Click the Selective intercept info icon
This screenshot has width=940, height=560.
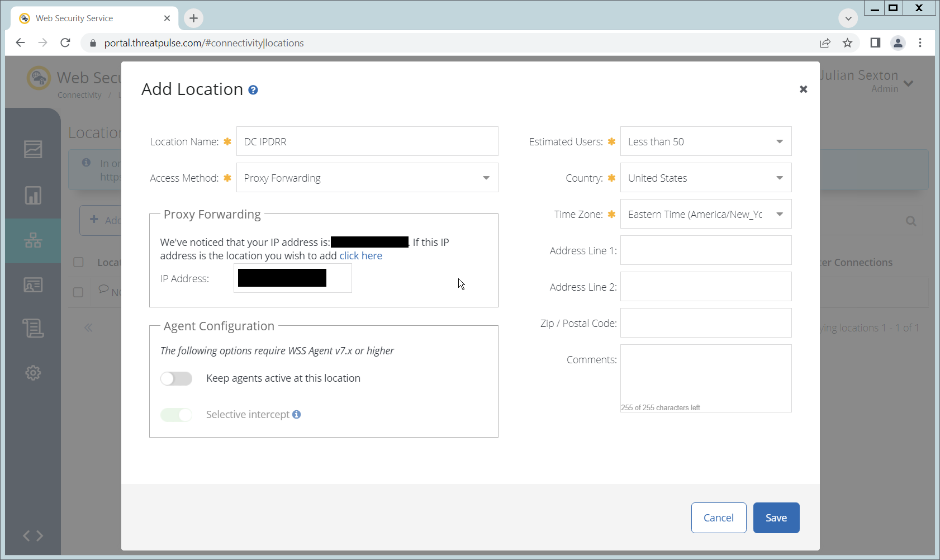pos(297,414)
